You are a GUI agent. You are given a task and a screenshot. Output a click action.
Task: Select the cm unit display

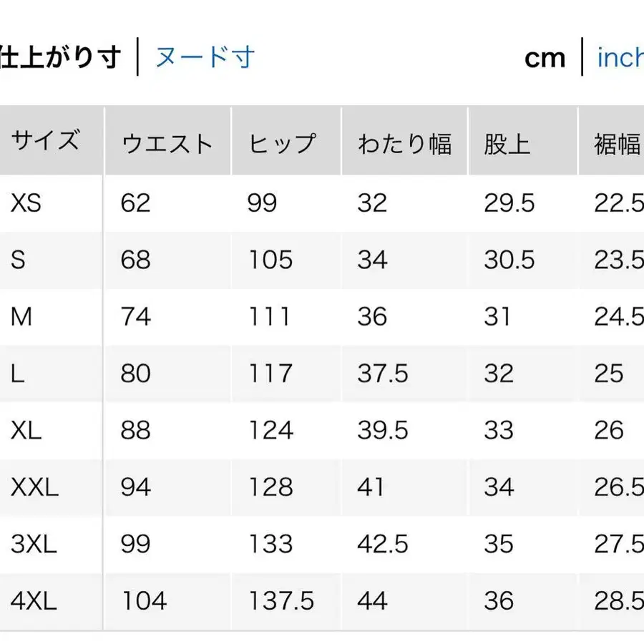[546, 59]
